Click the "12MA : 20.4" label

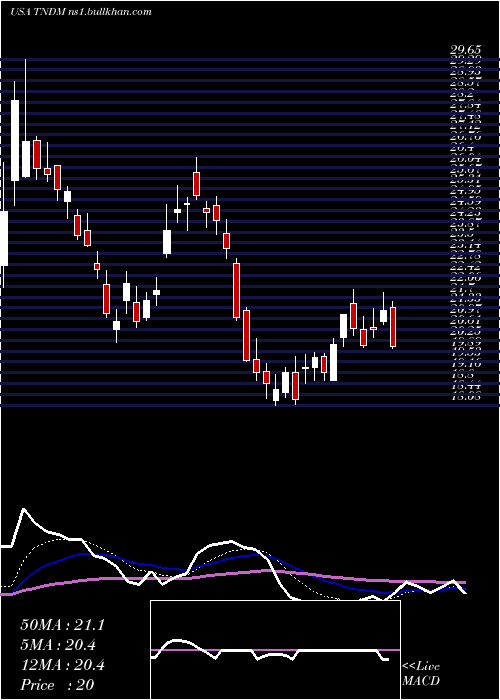point(62,665)
